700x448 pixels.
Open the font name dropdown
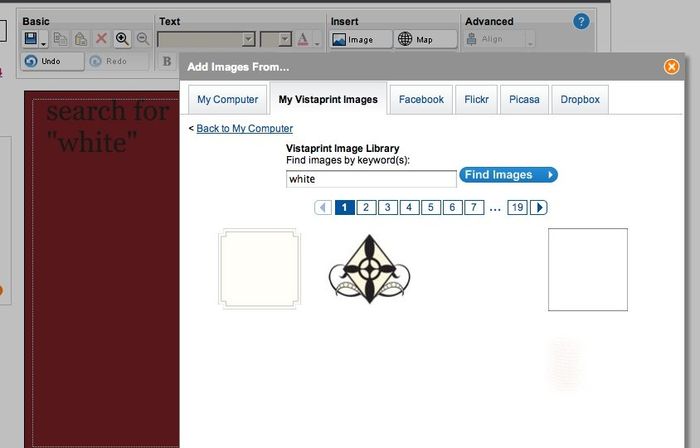[x=249, y=39]
